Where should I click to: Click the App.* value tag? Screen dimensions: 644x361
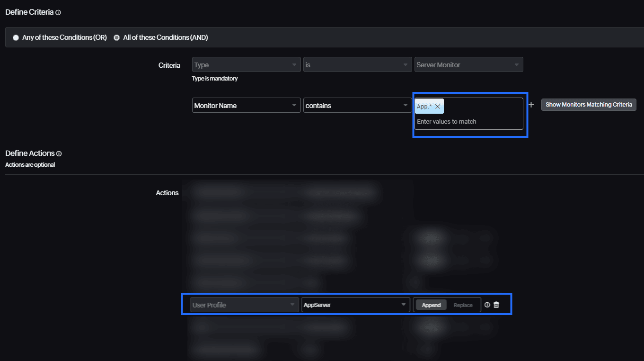424,107
